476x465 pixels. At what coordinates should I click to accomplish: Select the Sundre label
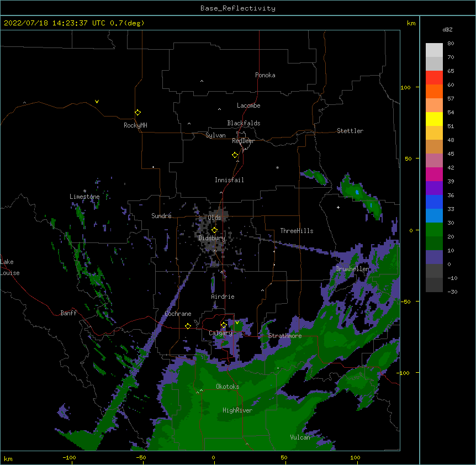click(x=161, y=216)
